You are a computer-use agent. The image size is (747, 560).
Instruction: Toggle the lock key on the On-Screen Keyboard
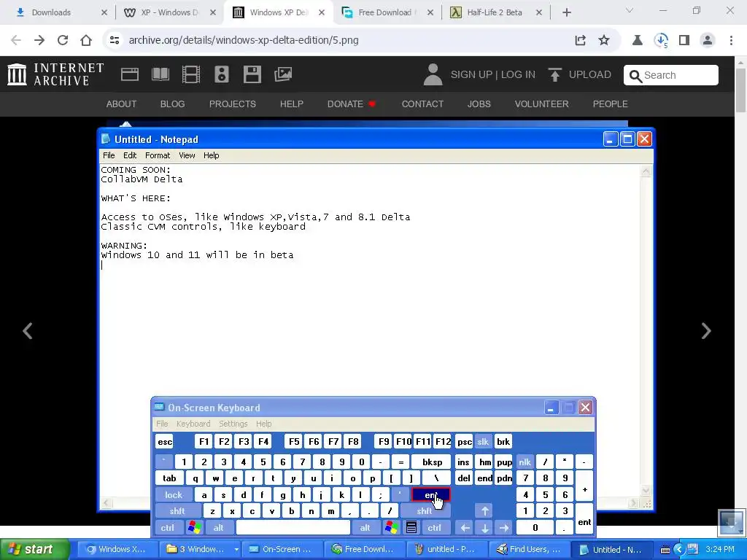point(174,495)
